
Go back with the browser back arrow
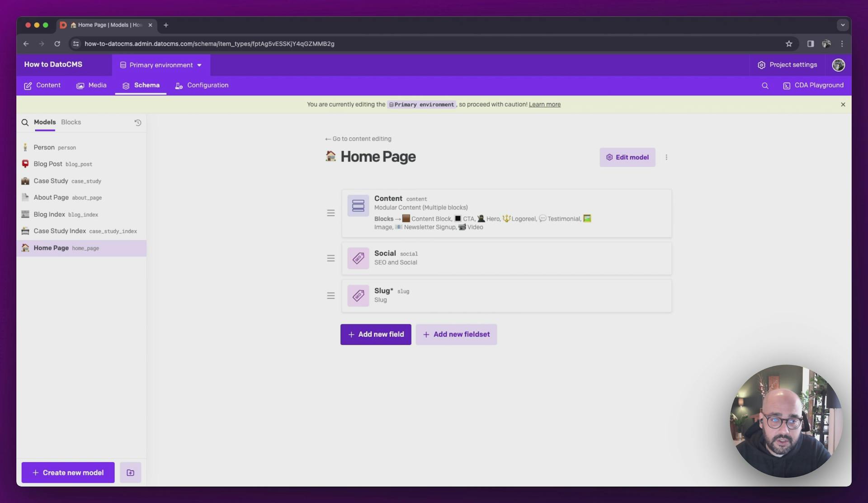click(26, 44)
